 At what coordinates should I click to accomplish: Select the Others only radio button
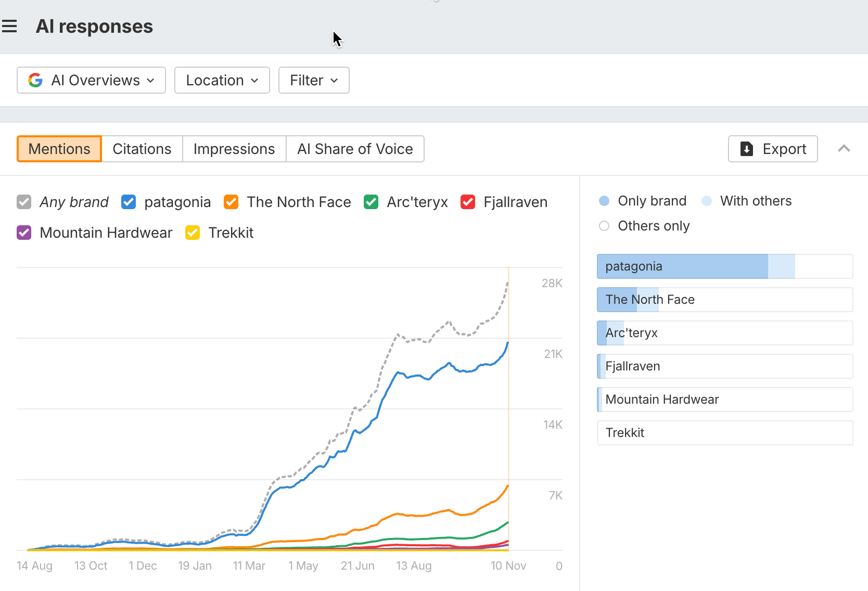pyautogui.click(x=604, y=226)
